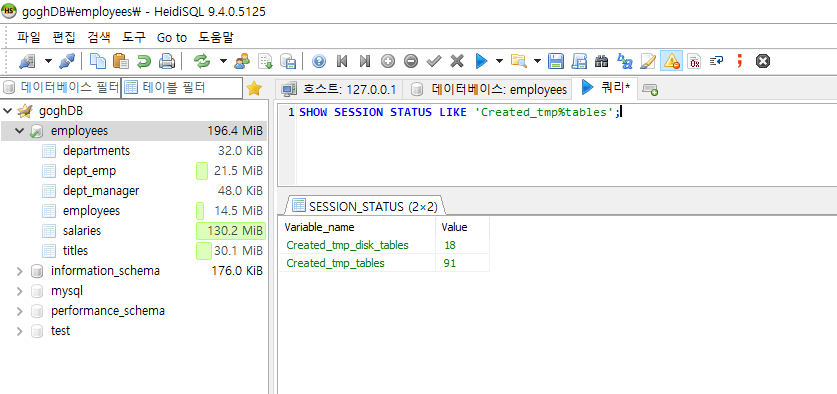Click the Find text binoculars icon
This screenshot has width=837, height=394.
tap(602, 61)
